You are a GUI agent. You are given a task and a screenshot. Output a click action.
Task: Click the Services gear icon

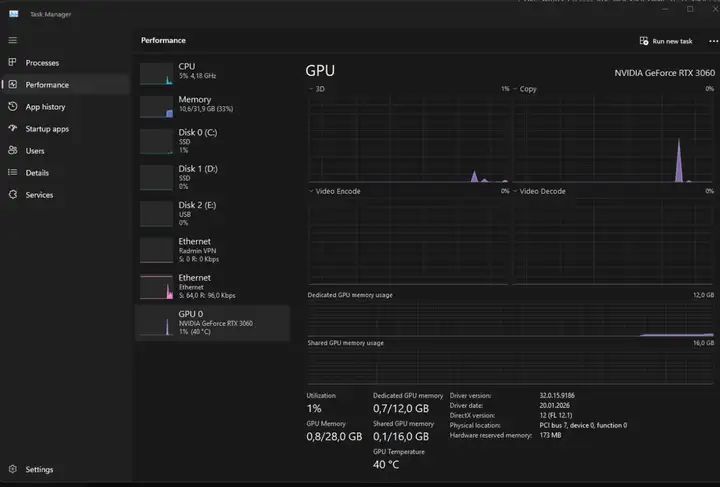[12, 194]
